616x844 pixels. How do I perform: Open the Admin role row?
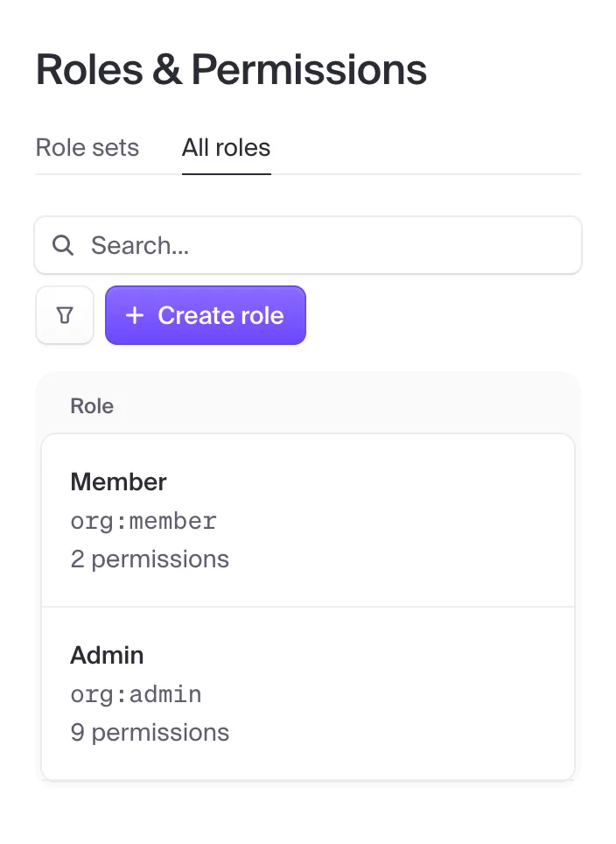[308, 693]
